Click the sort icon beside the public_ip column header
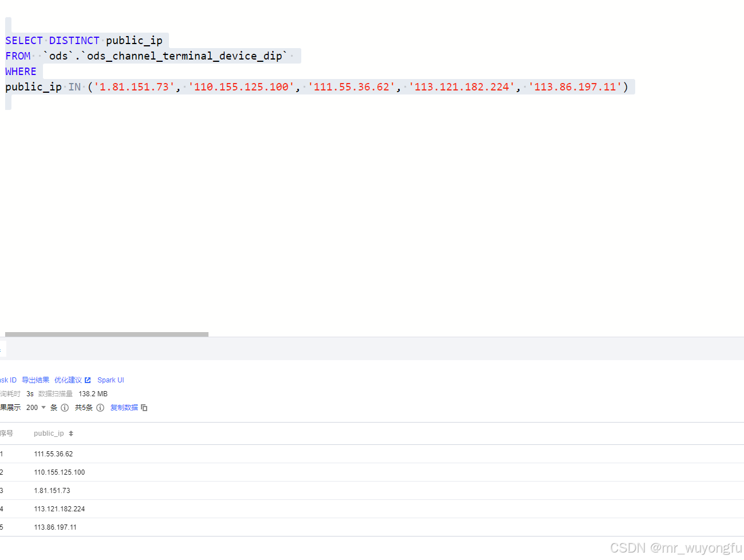This screenshot has width=744, height=560. click(71, 433)
